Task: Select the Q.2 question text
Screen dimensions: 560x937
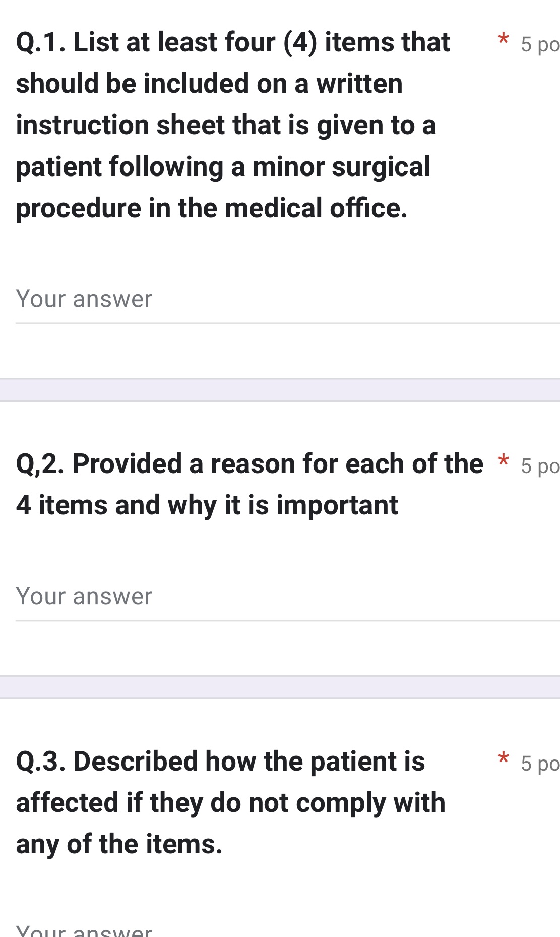Action: (x=247, y=484)
